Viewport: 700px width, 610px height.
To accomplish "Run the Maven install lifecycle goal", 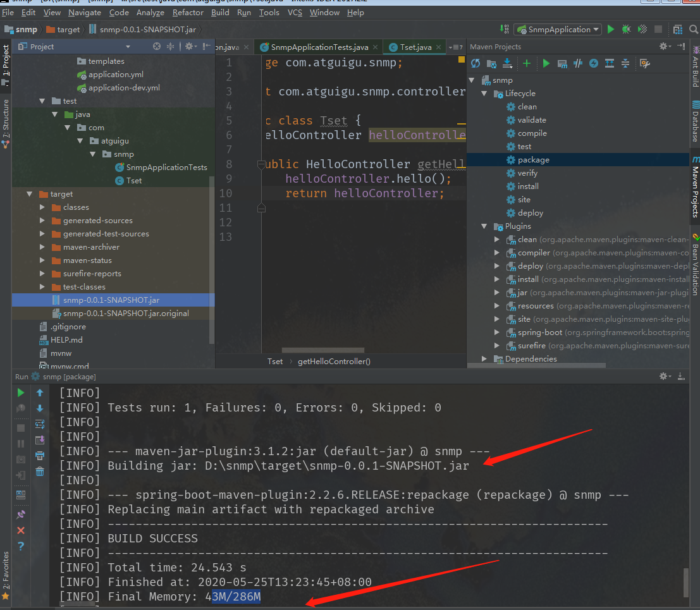I will tap(529, 186).
